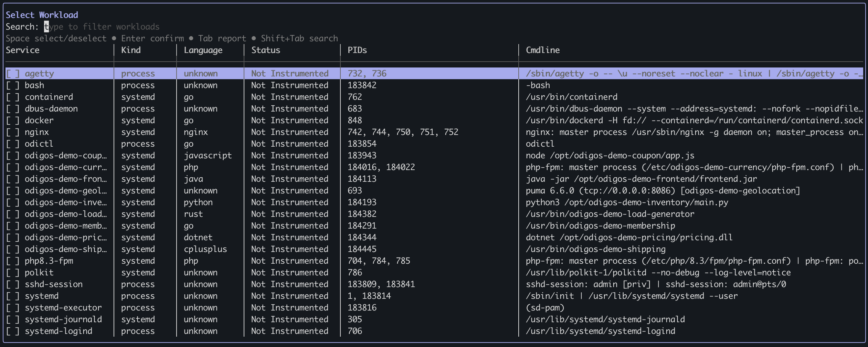The height and width of the screenshot is (347, 868).
Task: Click the "Select Workload" title
Action: coord(42,15)
